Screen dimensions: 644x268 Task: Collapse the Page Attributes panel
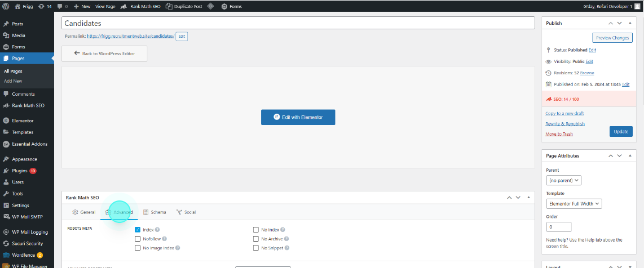point(630,156)
